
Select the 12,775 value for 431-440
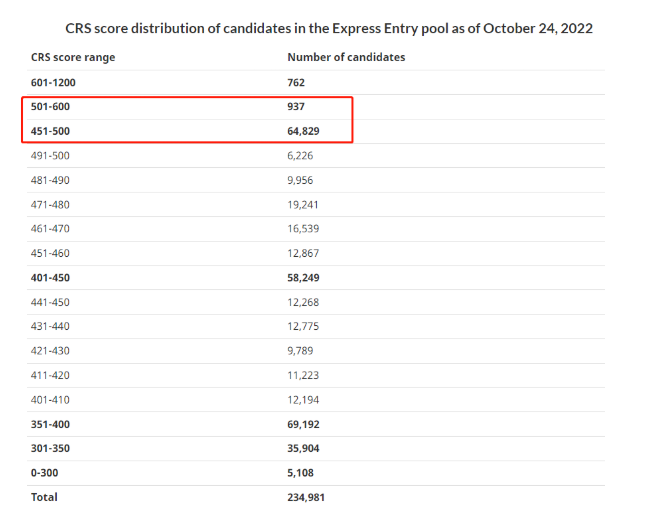click(x=303, y=326)
